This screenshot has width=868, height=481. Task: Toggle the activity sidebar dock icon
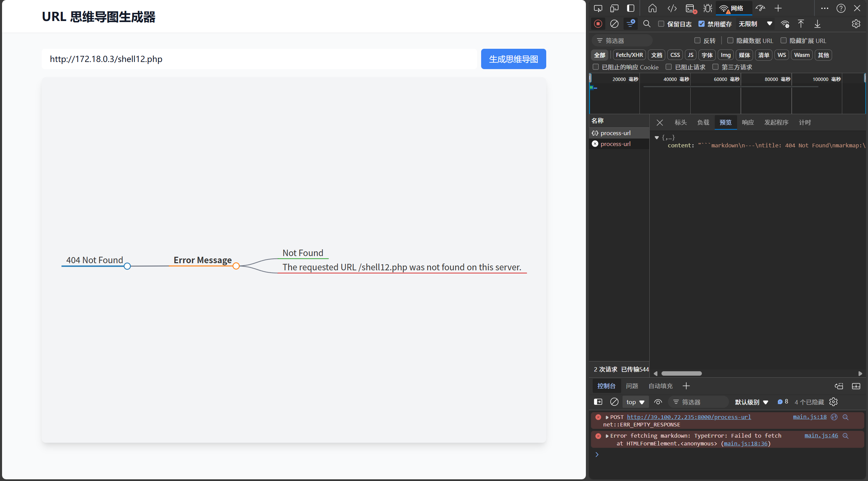click(631, 8)
